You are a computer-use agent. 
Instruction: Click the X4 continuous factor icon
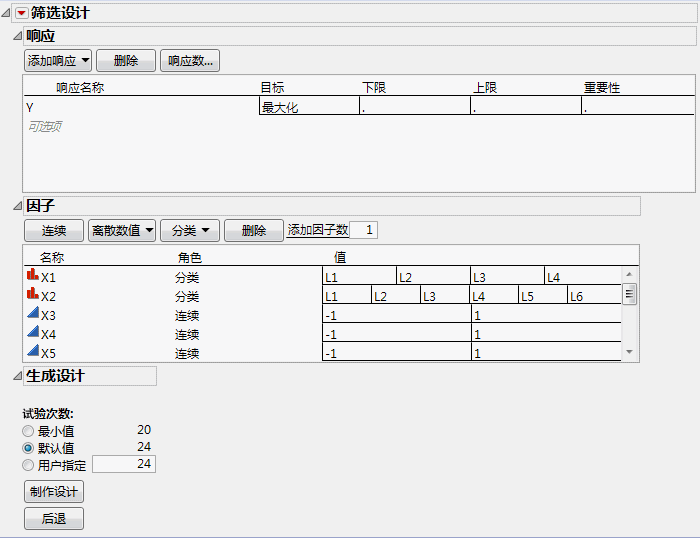pyautogui.click(x=33, y=331)
